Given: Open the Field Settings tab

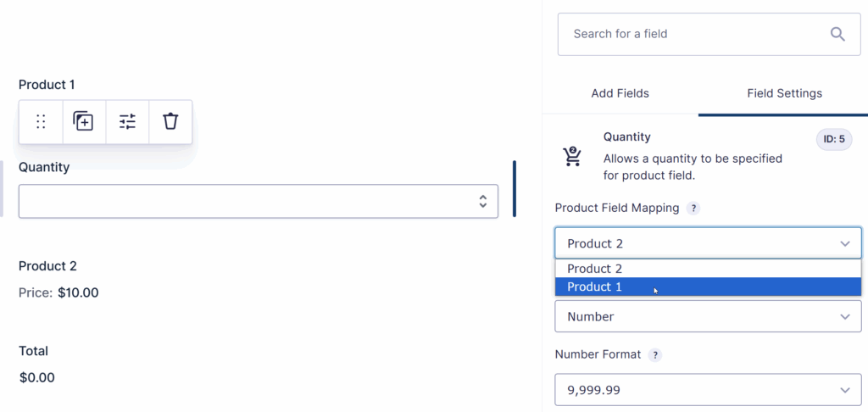Looking at the screenshot, I should point(784,93).
